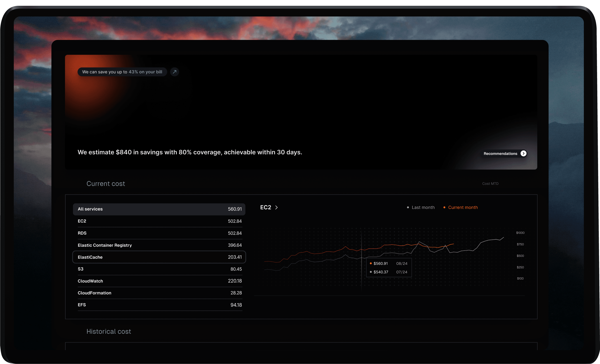Click the EC2 chart title
The width and height of the screenshot is (600, 364).
pos(265,207)
